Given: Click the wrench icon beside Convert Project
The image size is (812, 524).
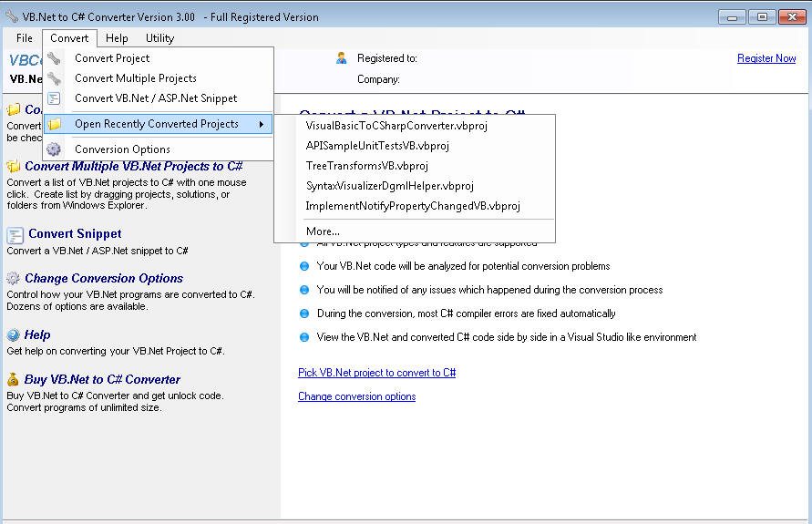Looking at the screenshot, I should pos(54,58).
